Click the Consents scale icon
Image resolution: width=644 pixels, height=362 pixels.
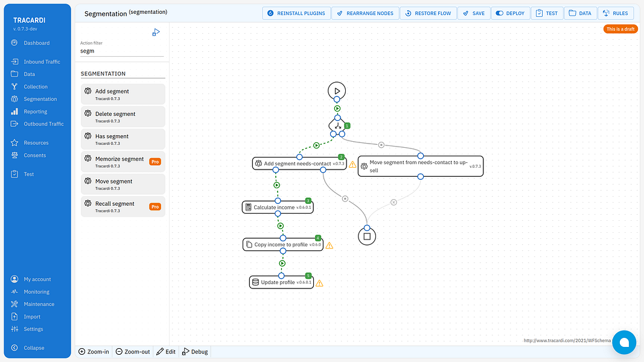(x=14, y=155)
